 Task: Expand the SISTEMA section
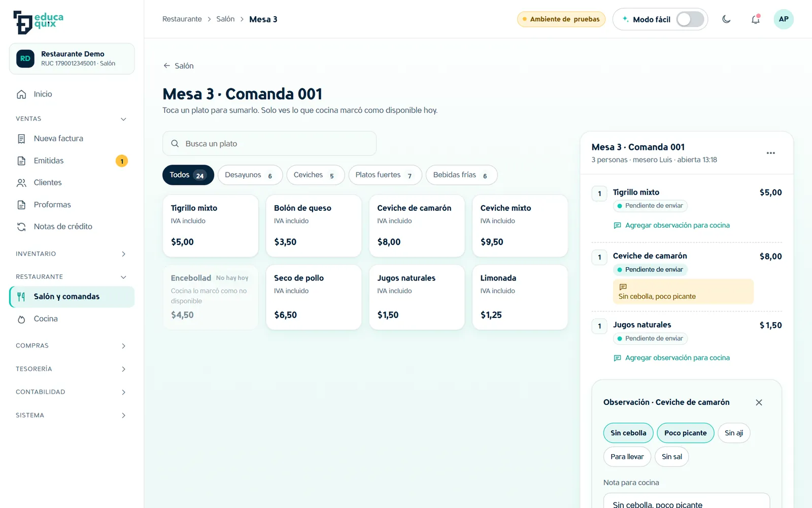point(72,416)
